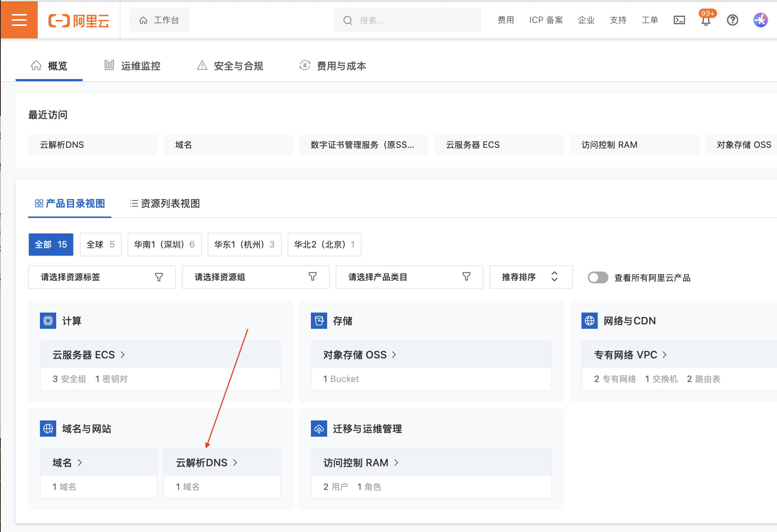777x532 pixels.
Task: Click the 1 交换机 count
Action: click(x=661, y=379)
